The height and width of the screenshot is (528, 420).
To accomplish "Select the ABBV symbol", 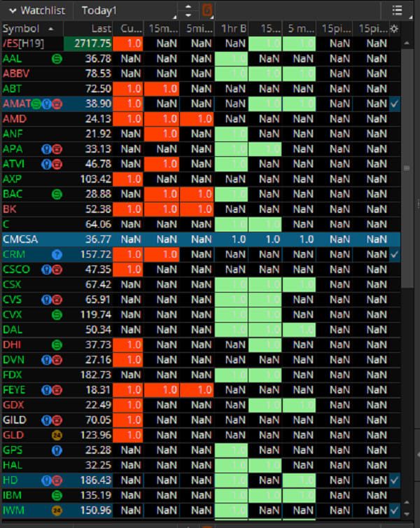I will coord(16,74).
